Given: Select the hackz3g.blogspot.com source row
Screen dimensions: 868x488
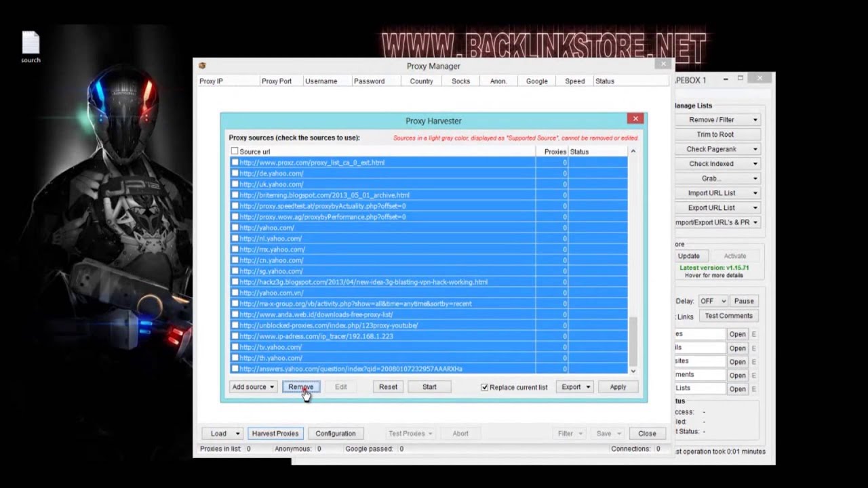Looking at the screenshot, I should pos(429,282).
